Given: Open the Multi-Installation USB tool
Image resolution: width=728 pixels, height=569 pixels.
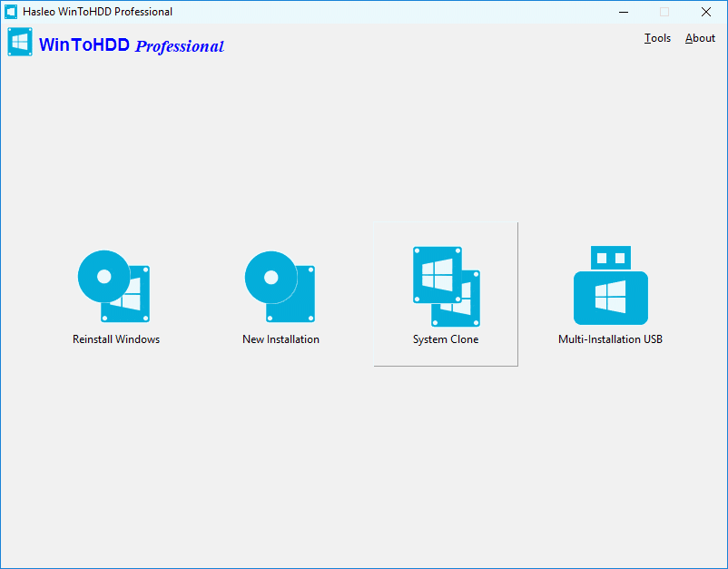Looking at the screenshot, I should pos(610,286).
